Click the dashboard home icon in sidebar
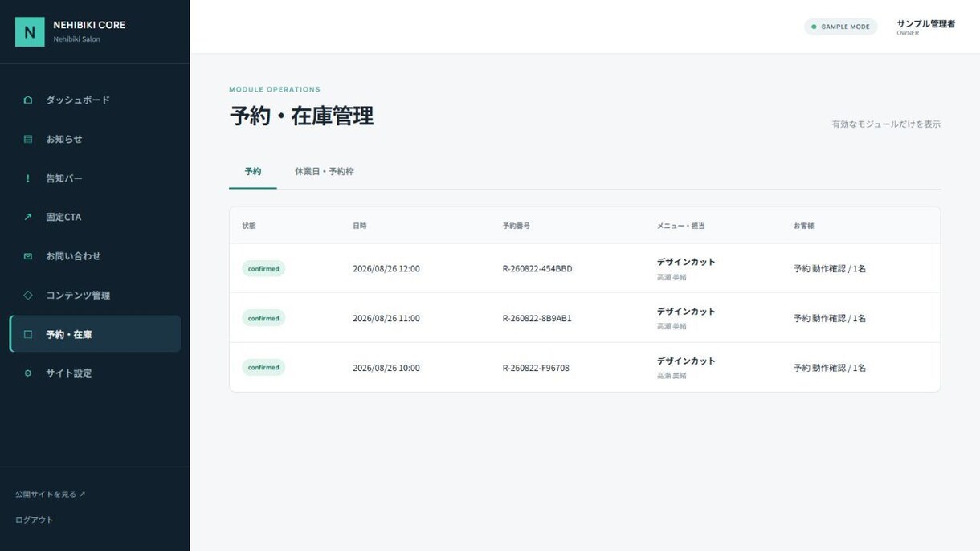Viewport: 980px width, 551px height. coord(28,100)
